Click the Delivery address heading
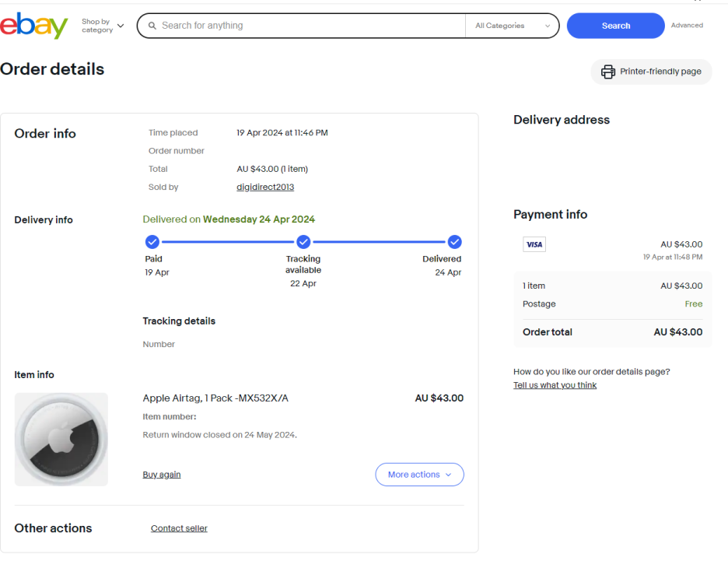Image resolution: width=728 pixels, height=568 pixels. (562, 120)
